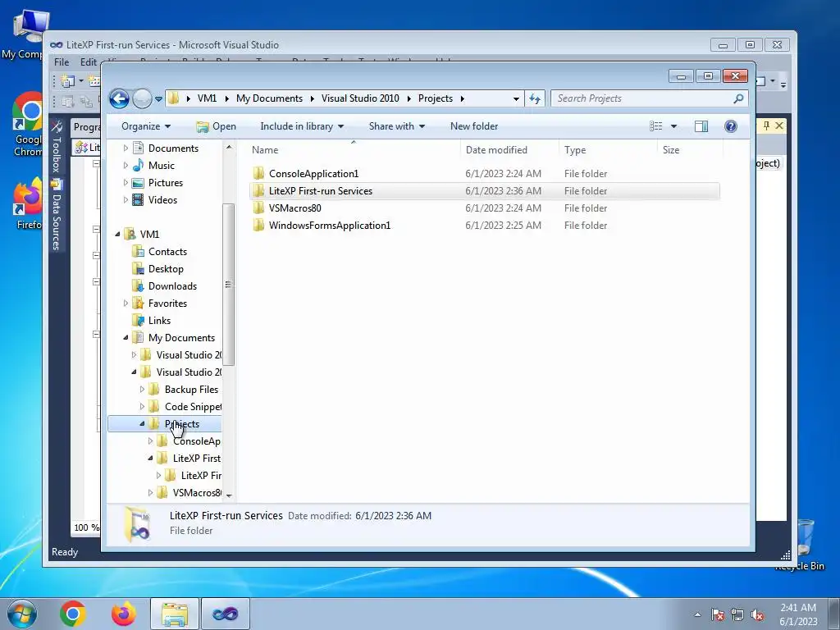Image resolution: width=840 pixels, height=630 pixels.
Task: Switch to Windows Explorer taskbar button
Action: point(175,614)
